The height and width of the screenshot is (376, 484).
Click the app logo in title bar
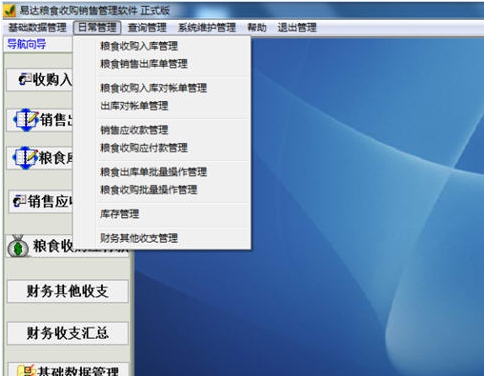click(9, 10)
